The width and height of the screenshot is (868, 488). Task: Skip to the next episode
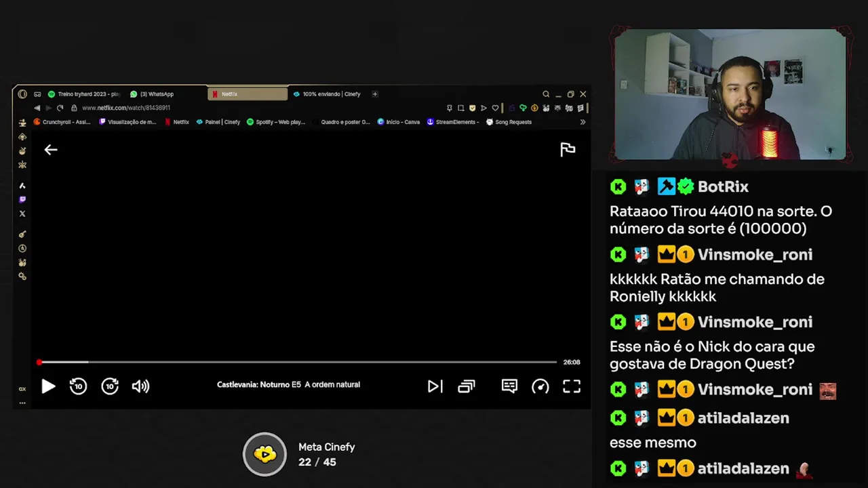(x=435, y=386)
